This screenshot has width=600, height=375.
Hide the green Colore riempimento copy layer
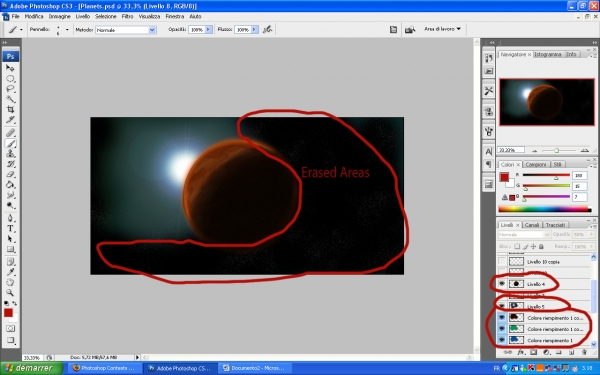click(x=502, y=329)
